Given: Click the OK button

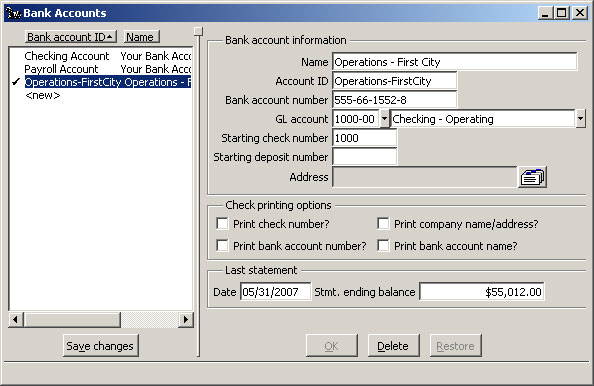Looking at the screenshot, I should pyautogui.click(x=332, y=345).
